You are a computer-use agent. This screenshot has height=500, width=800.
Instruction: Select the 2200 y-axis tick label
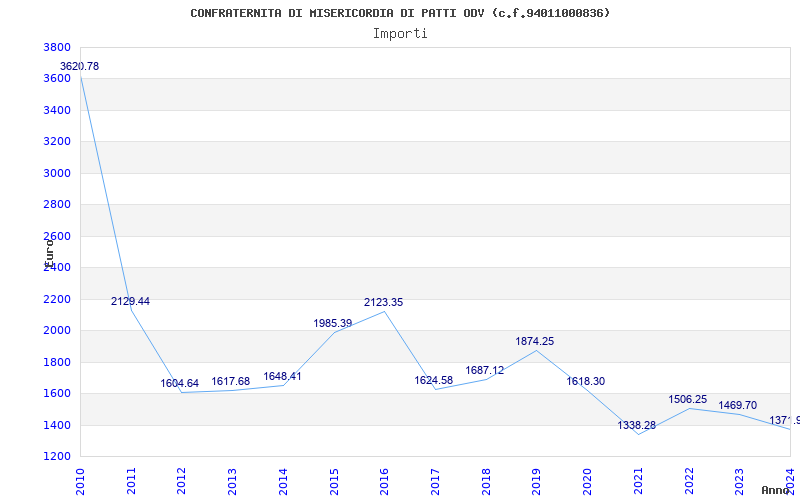pos(57,299)
